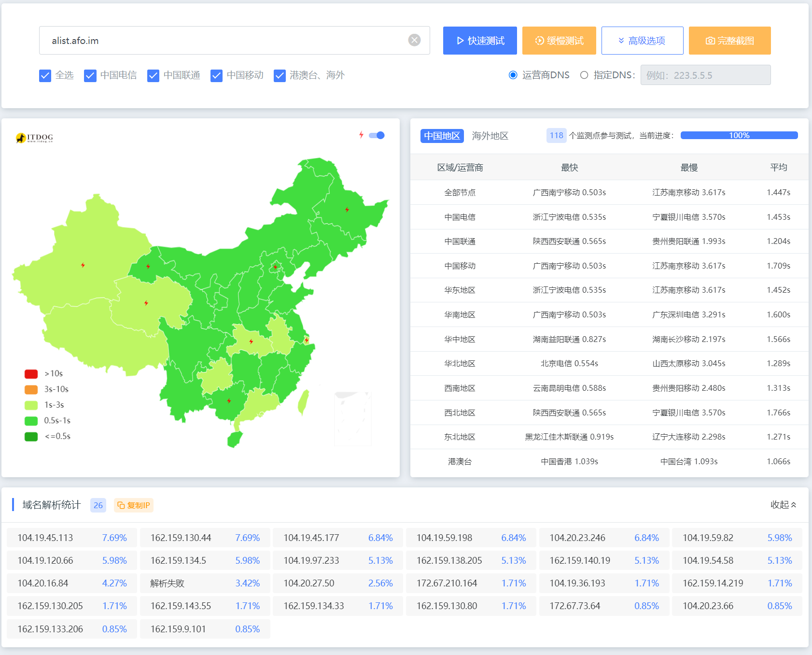812x655 pixels.
Task: Click 北京电信 0.554s cell
Action: 569,363
